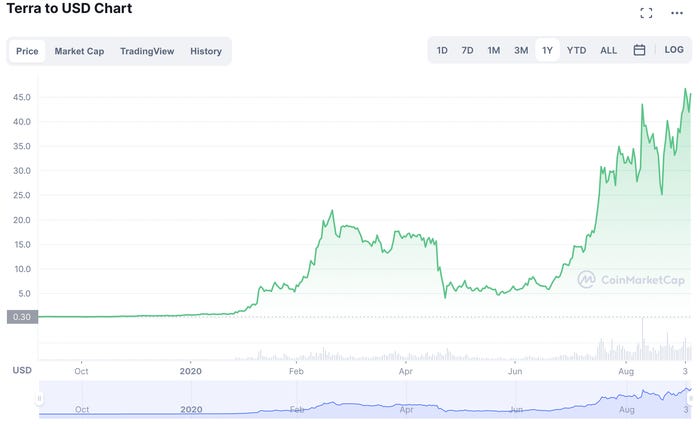This screenshot has height=424, width=700.
Task: Switch to the Price tab
Action: [x=27, y=51]
